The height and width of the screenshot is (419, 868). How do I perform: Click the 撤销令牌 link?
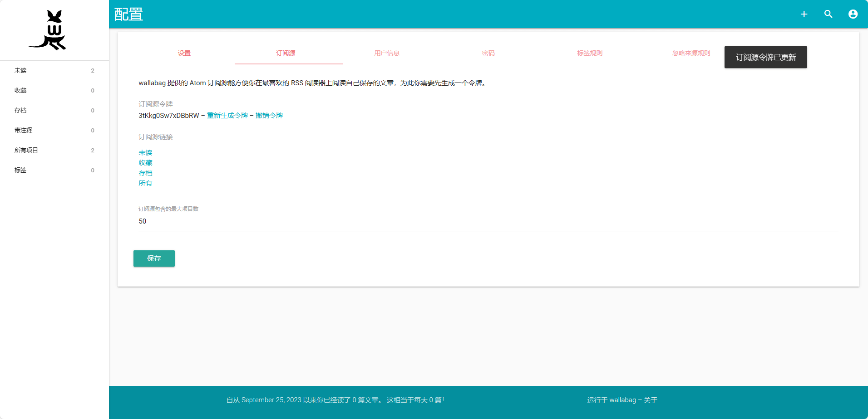tap(269, 116)
